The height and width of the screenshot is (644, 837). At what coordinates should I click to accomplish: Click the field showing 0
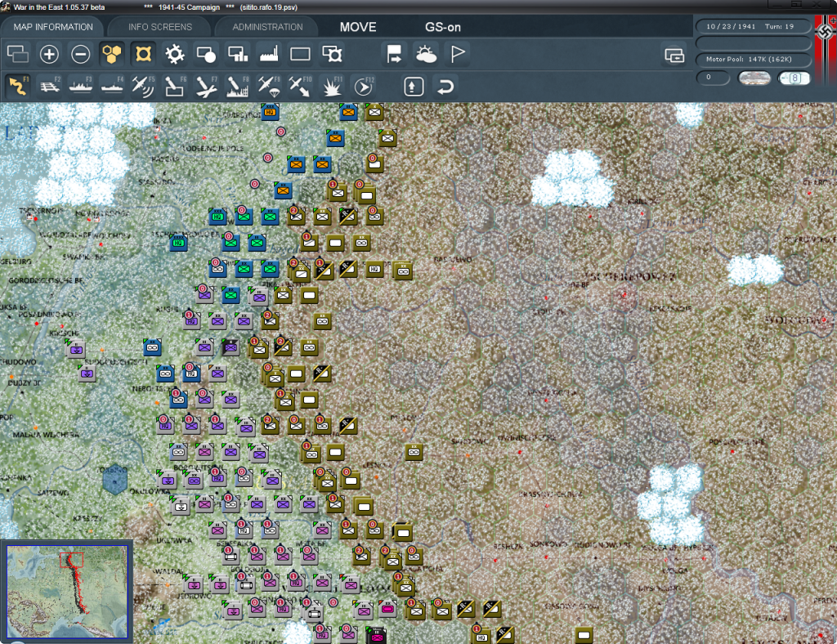[x=713, y=78]
